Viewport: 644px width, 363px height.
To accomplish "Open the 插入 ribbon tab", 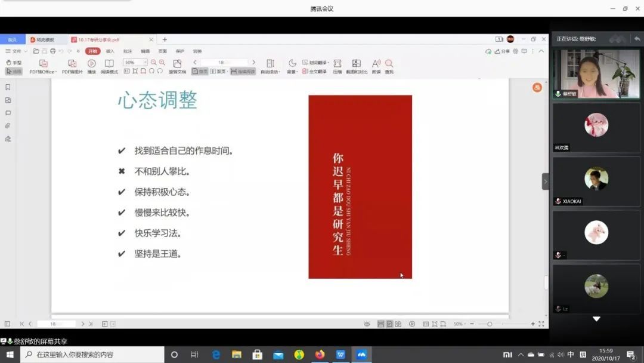I will (x=110, y=51).
